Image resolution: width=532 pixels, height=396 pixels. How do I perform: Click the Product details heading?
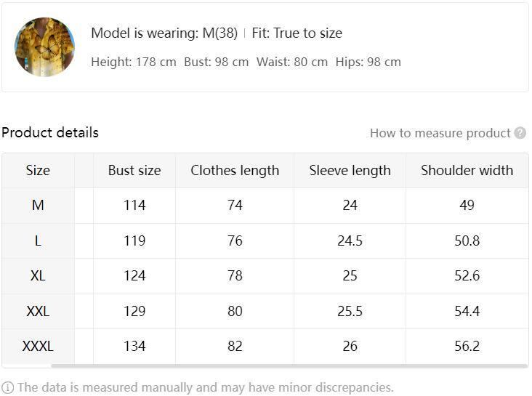pyautogui.click(x=50, y=133)
